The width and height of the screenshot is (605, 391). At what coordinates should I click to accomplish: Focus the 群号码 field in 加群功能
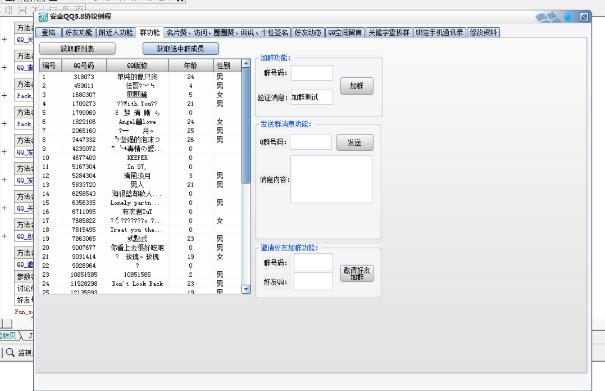312,73
